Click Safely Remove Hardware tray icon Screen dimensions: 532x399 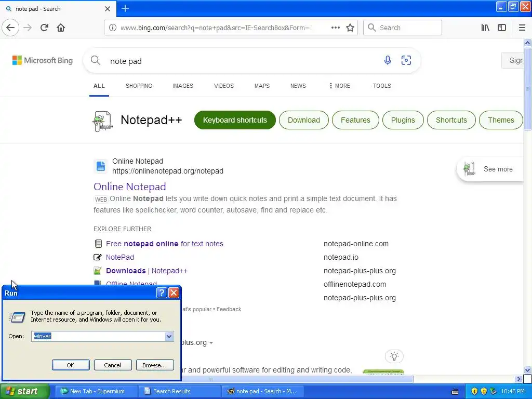494,391
